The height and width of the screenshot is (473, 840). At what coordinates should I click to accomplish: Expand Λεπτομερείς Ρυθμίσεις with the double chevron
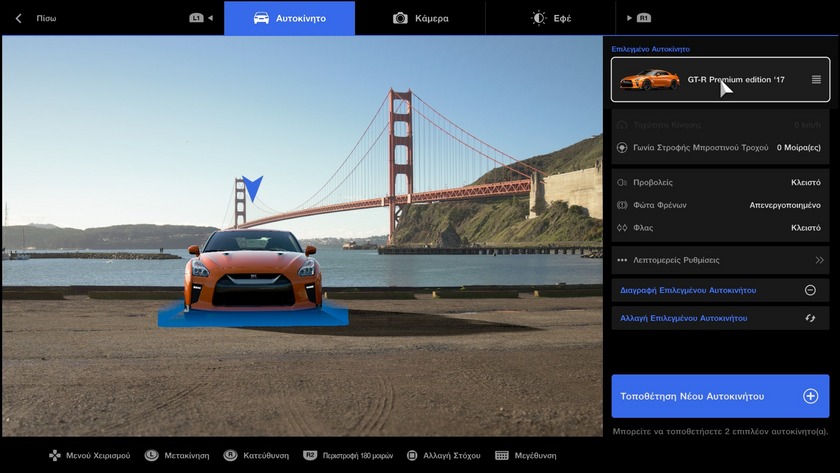tap(819, 260)
